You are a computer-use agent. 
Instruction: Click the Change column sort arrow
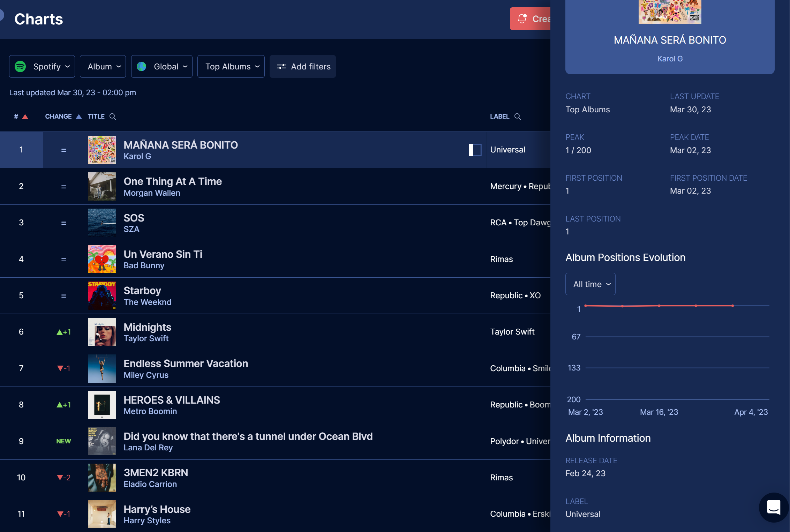[x=79, y=117]
